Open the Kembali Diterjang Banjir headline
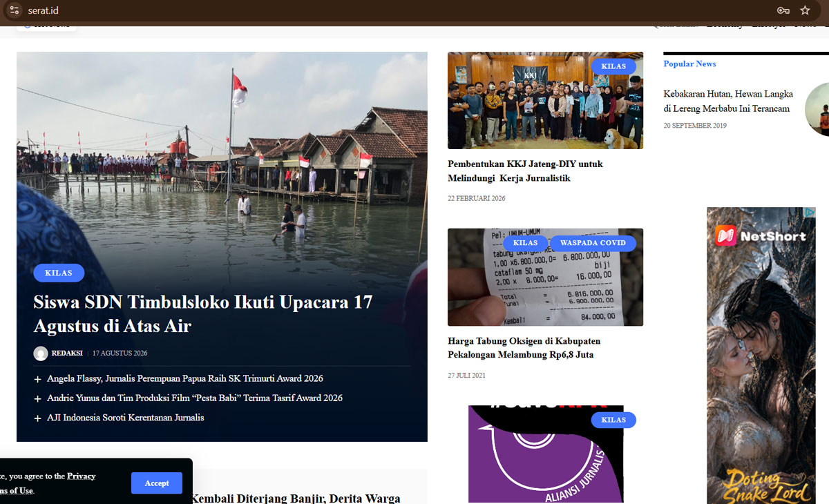 (x=296, y=498)
